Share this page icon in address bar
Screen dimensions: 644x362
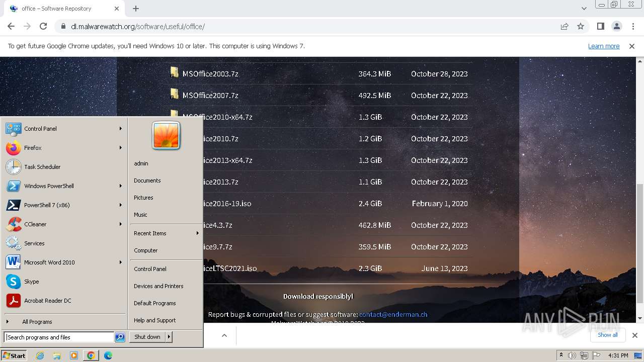pyautogui.click(x=565, y=26)
